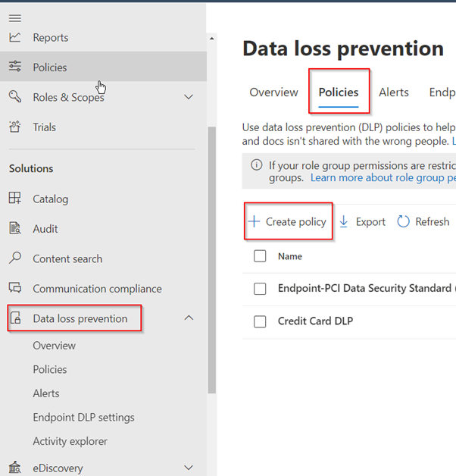Click the Roles & Scopes icon
456x476 pixels.
(x=15, y=97)
